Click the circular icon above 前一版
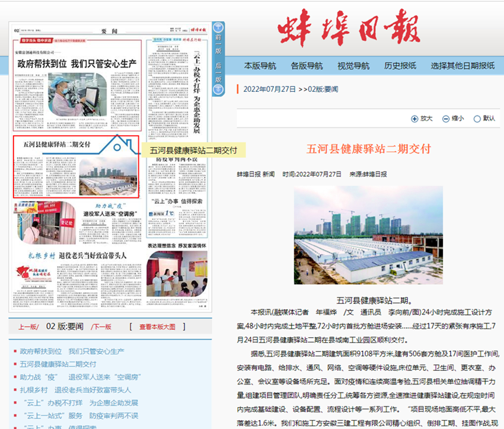The width and height of the screenshot is (504, 429). [219, 28]
